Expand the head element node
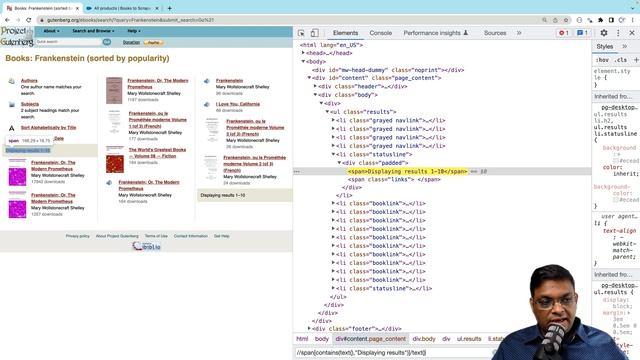This screenshot has height=360, width=640. pos(303,53)
